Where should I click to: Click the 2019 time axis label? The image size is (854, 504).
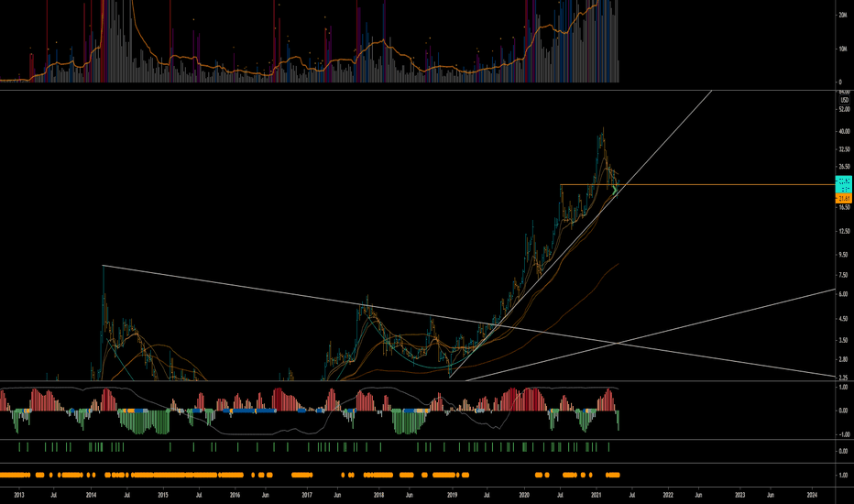click(452, 495)
